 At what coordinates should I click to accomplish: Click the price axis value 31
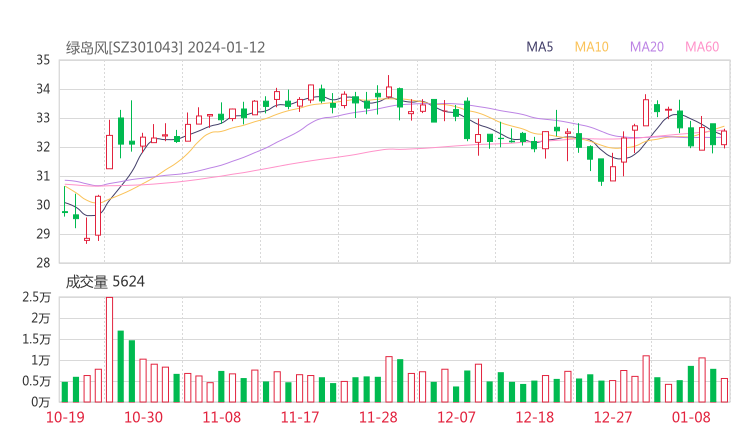[x=43, y=176]
